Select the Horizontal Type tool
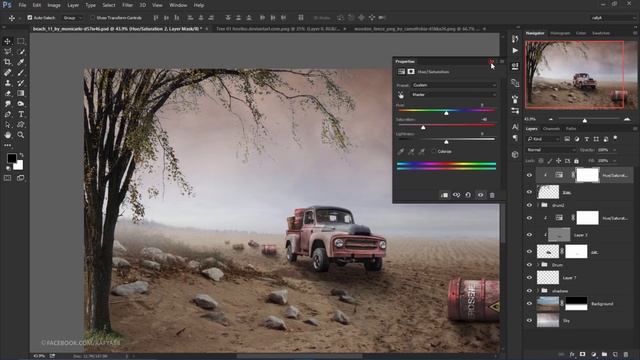Viewport: 640px width, 360px height. [x=20, y=114]
